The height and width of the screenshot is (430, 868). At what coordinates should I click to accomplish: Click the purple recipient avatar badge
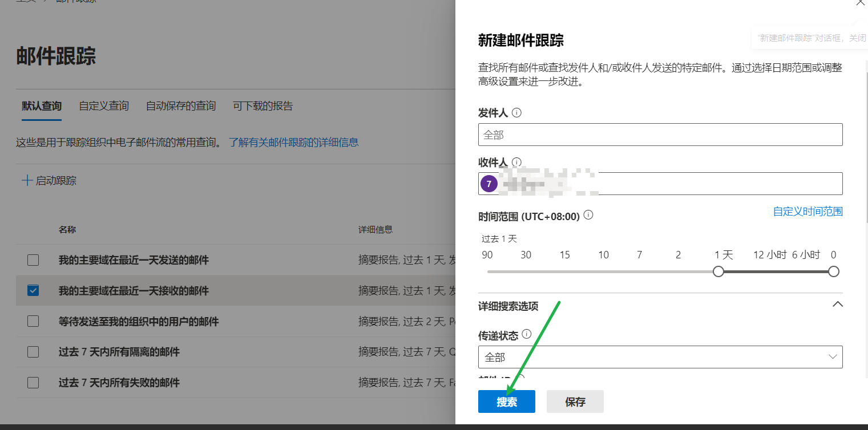pos(488,184)
